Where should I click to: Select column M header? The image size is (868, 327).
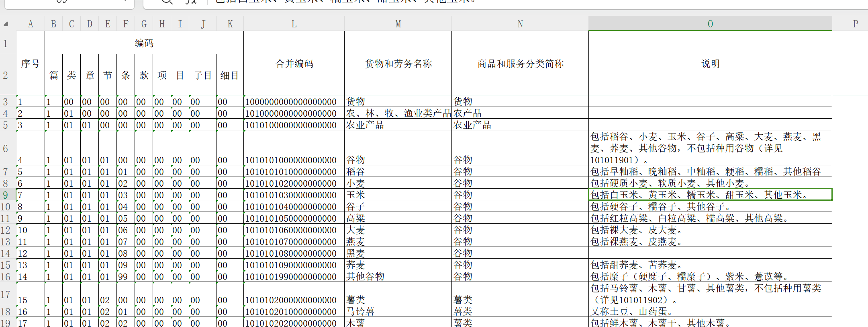click(x=398, y=24)
